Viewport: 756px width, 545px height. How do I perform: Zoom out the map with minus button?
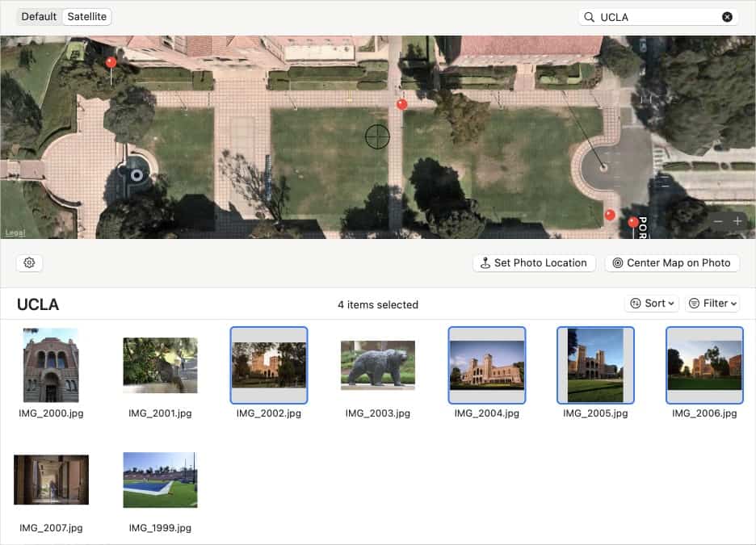point(718,221)
